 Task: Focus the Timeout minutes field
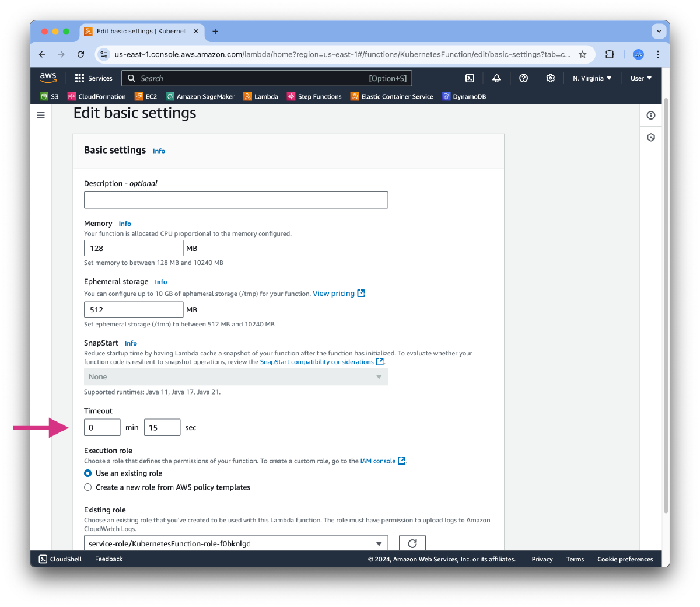[x=102, y=427]
